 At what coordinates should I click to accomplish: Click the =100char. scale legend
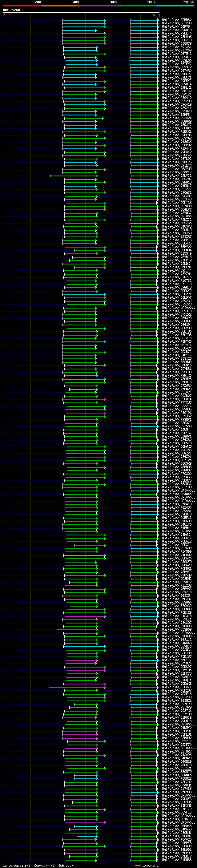[146, 865]
